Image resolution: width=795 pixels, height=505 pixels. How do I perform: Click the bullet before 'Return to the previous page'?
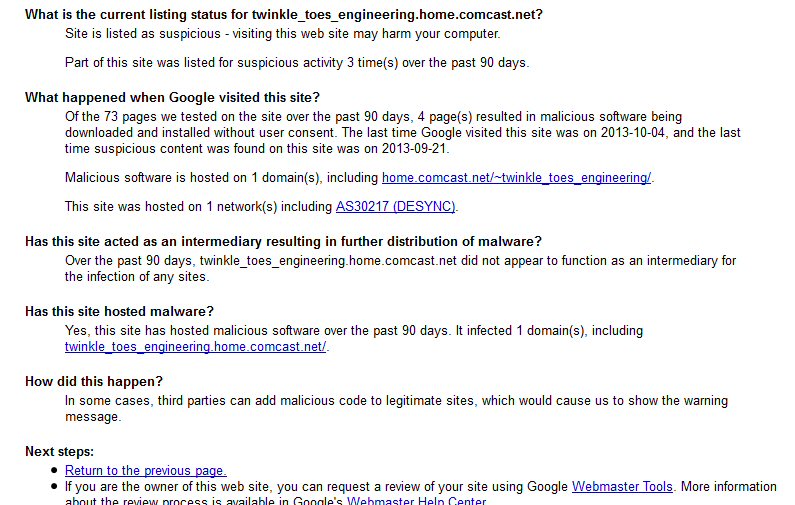coord(54,471)
